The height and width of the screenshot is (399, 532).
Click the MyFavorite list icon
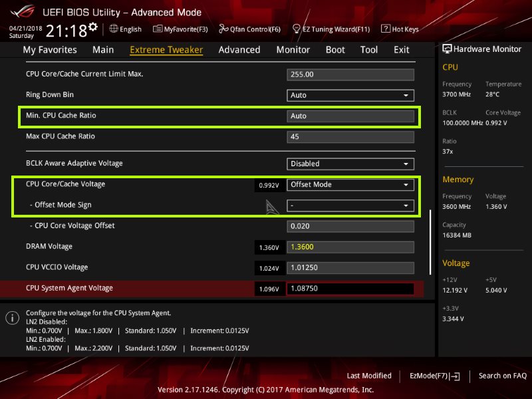158,29
